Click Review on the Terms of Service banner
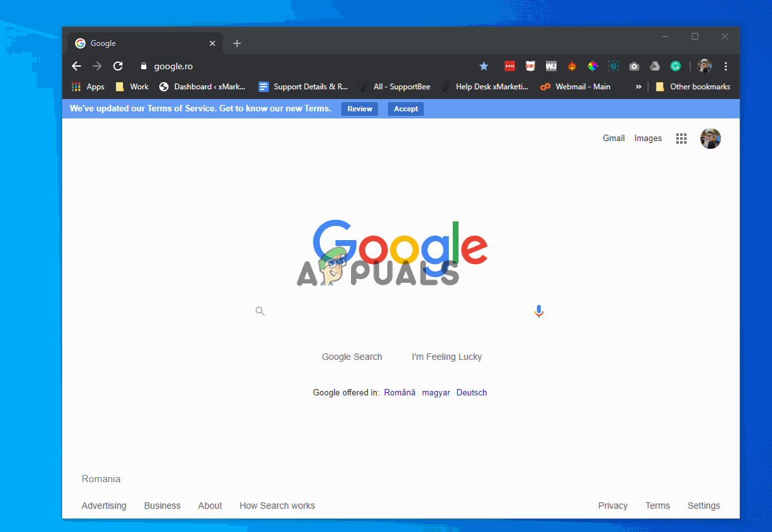The image size is (772, 532). coord(359,109)
